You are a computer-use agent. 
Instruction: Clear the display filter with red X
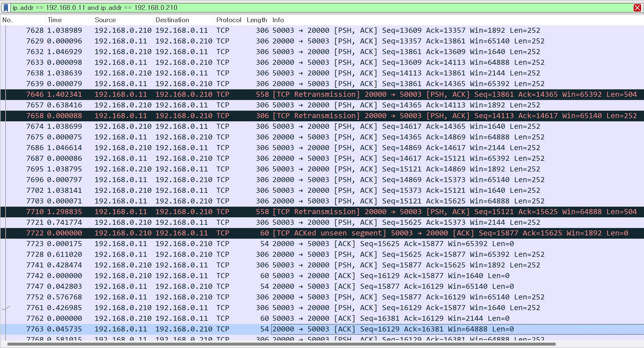637,8
